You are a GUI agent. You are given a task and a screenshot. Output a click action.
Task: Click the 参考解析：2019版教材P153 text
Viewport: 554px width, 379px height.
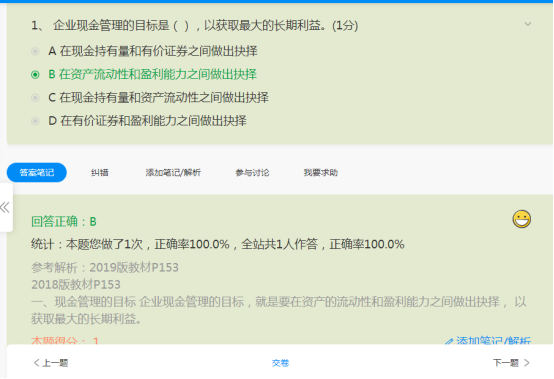pos(105,268)
